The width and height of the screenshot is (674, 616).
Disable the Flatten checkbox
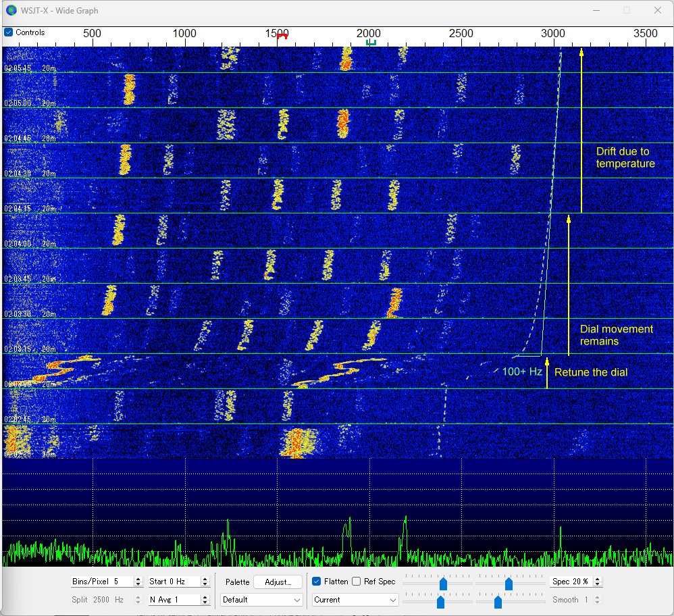coord(317,582)
